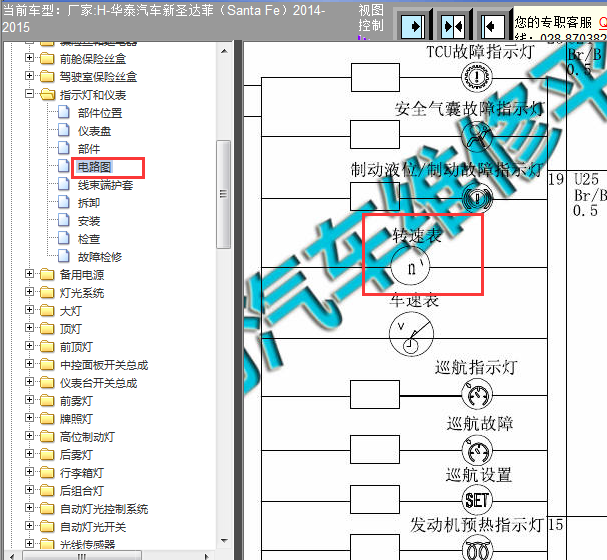
Task: Click the 巡航指示灯 cruise indicator symbol
Action: [x=477, y=395]
